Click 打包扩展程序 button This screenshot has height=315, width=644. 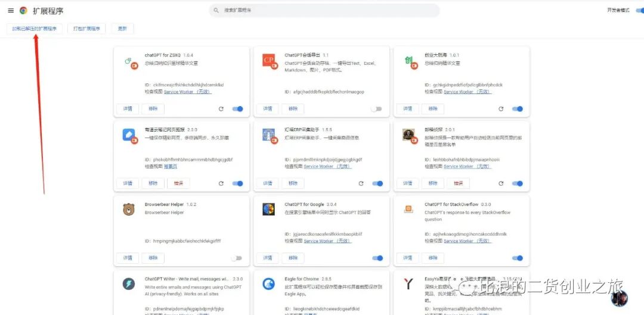[x=86, y=29]
